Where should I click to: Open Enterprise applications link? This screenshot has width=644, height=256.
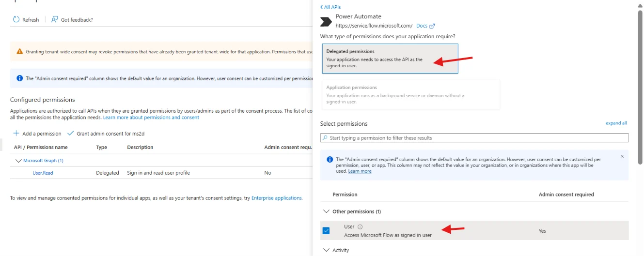tap(276, 198)
